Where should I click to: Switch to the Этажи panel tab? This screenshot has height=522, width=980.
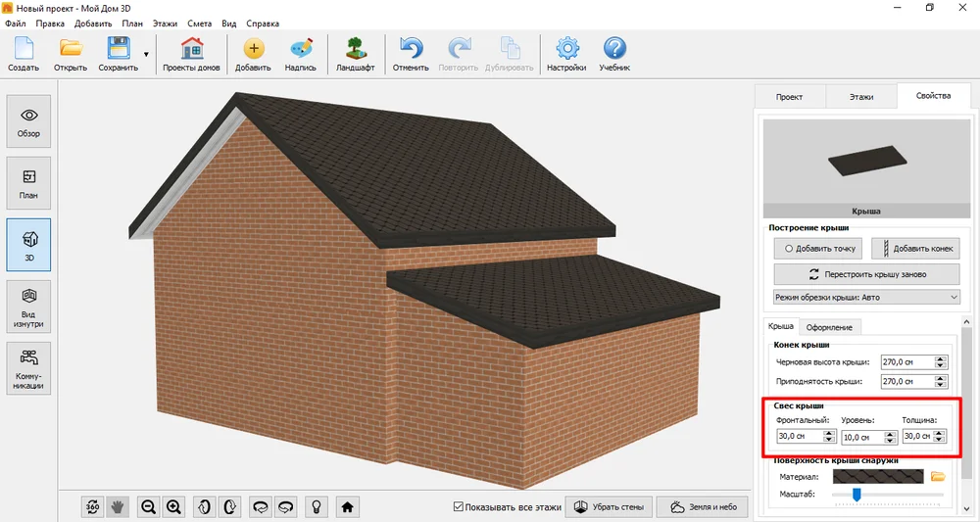[861, 97]
